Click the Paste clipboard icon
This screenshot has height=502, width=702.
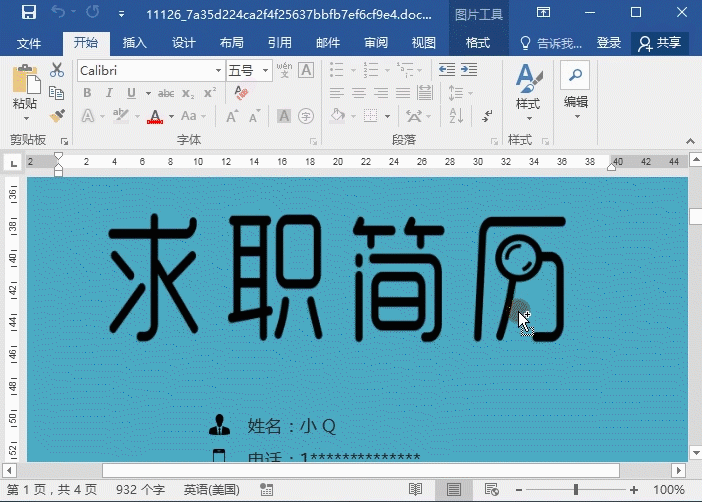point(26,81)
